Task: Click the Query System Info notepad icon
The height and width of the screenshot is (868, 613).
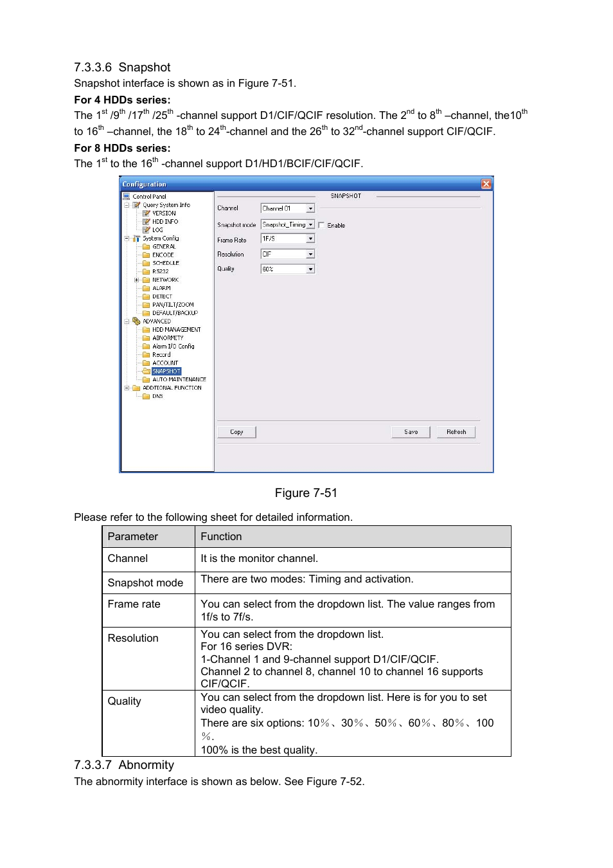Action: click(x=136, y=205)
